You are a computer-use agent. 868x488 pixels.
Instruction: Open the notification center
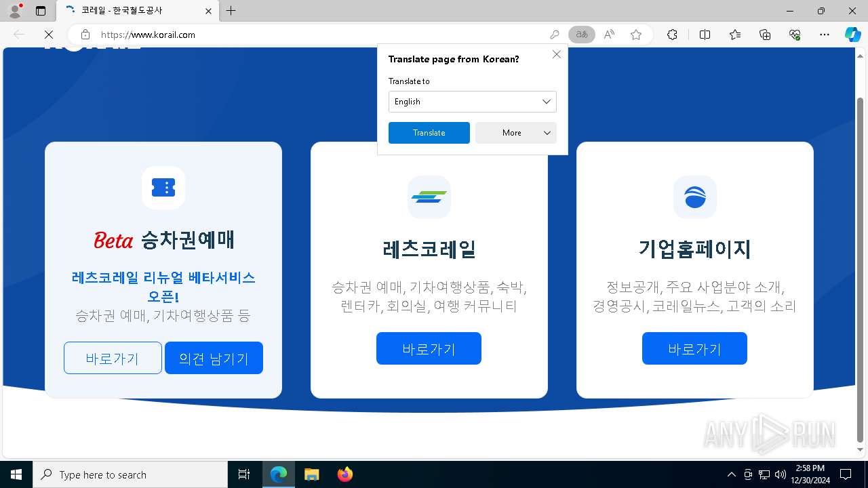(846, 474)
